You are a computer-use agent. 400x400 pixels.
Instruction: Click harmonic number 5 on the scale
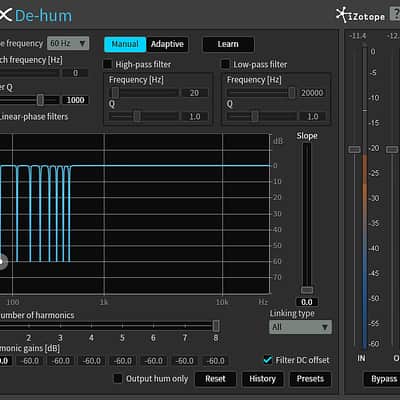(122, 338)
